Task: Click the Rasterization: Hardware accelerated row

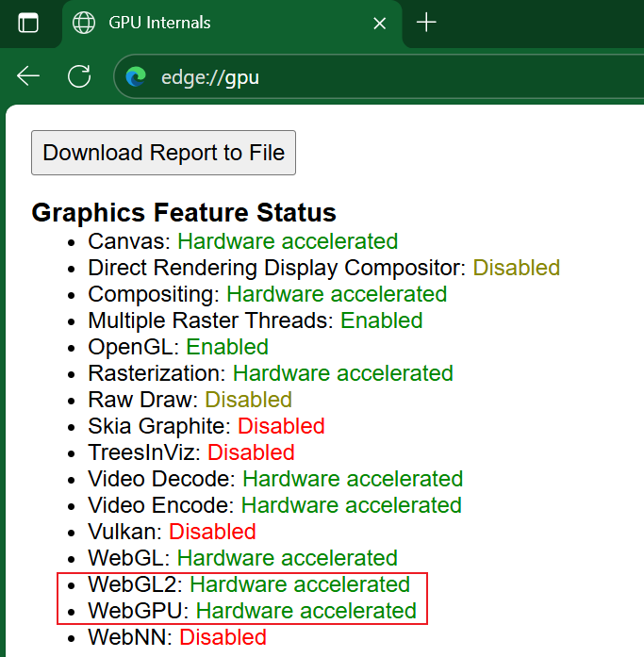Action: (271, 373)
